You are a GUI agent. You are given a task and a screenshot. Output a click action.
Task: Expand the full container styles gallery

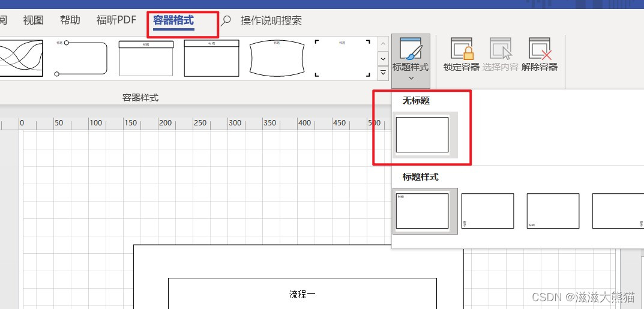pos(383,73)
